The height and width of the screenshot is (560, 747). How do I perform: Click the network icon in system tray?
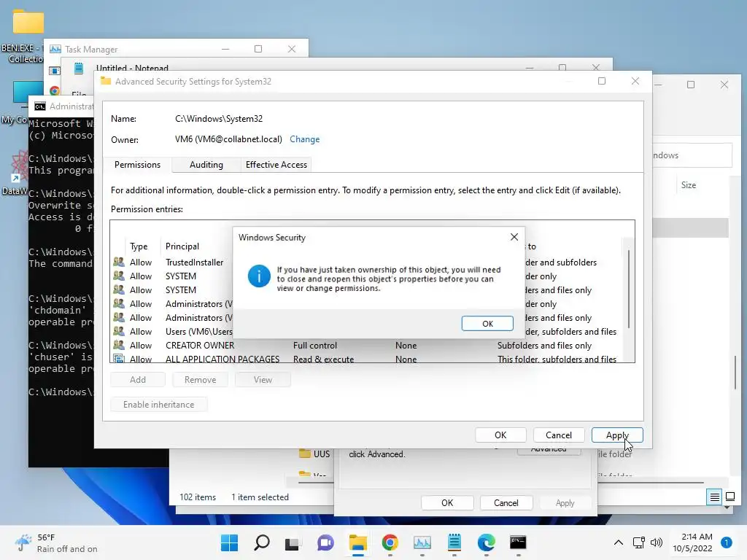(x=638, y=542)
